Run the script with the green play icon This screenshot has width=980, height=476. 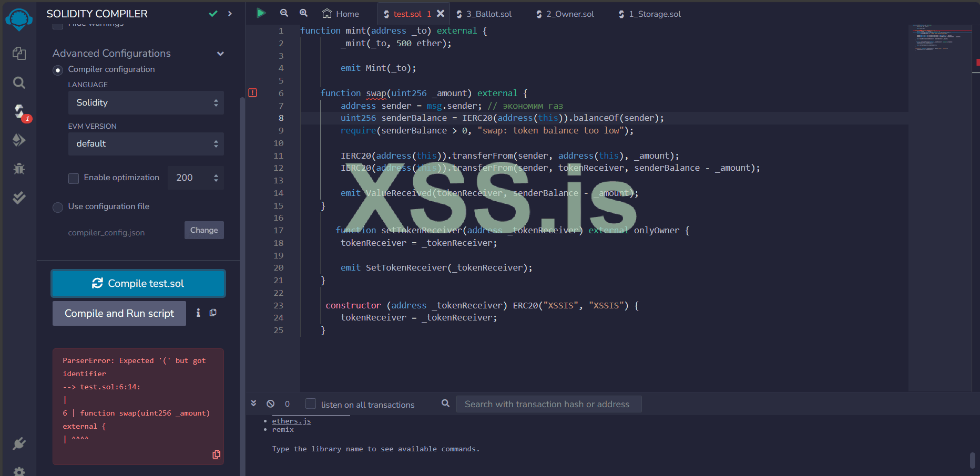coord(261,13)
